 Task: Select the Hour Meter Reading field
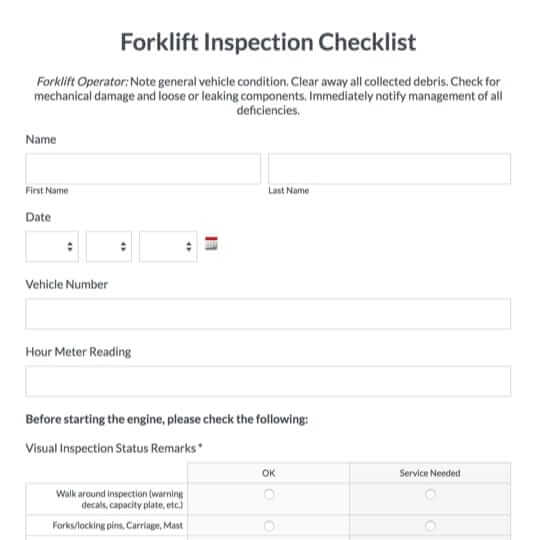268,381
